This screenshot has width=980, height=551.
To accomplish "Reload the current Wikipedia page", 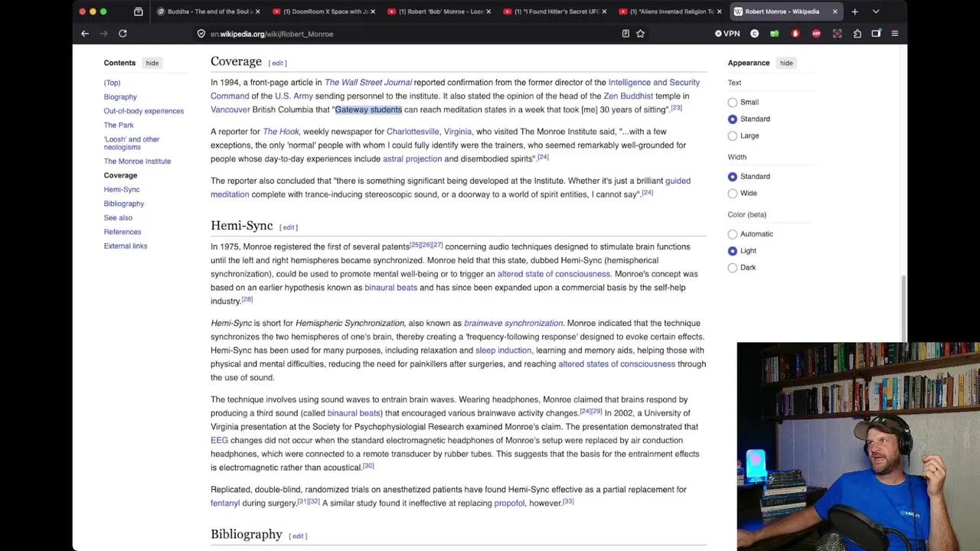I will pos(122,34).
